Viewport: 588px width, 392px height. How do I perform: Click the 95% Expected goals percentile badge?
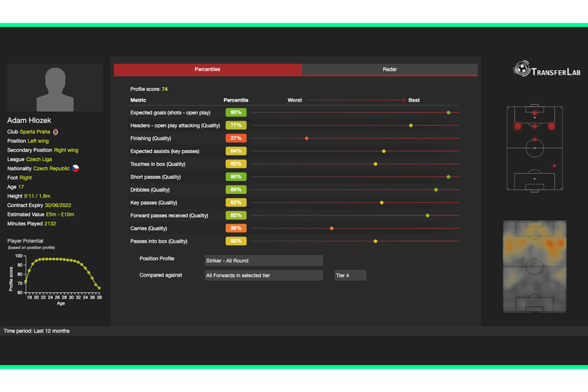tap(236, 113)
